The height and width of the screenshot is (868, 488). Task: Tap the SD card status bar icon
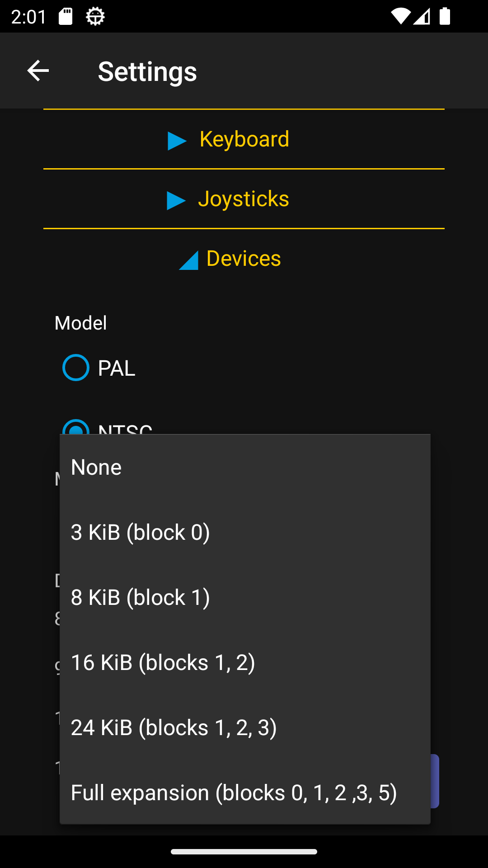(x=66, y=17)
